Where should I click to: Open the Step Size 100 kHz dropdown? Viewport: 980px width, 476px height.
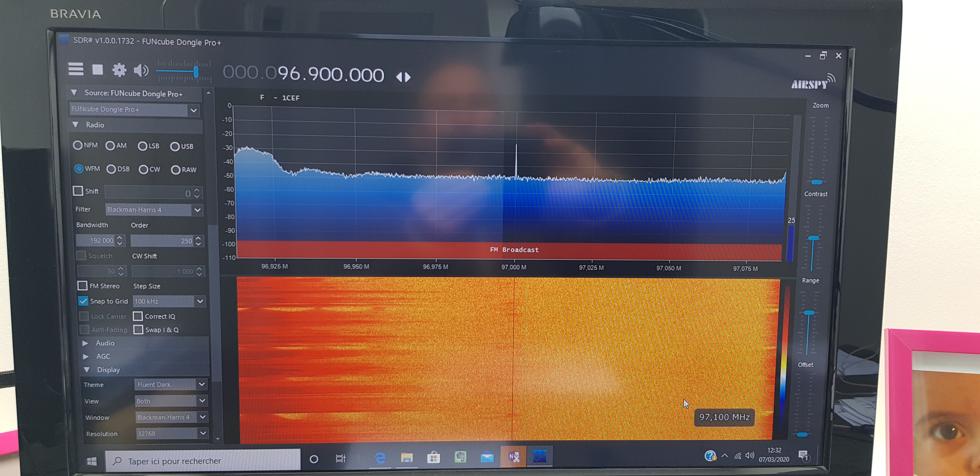pyautogui.click(x=200, y=301)
